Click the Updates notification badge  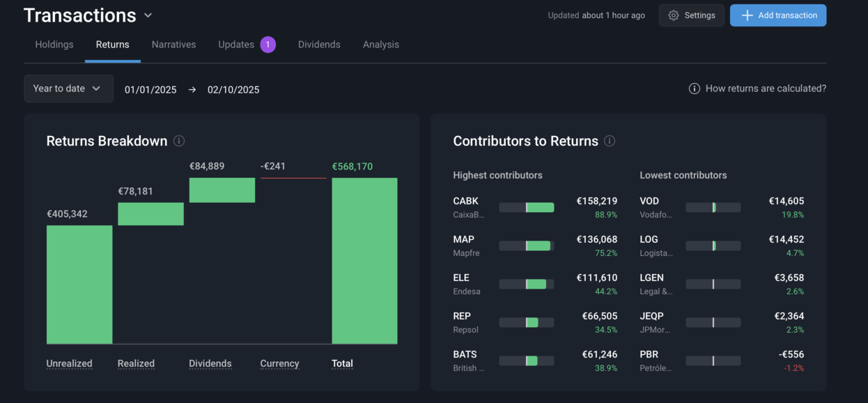pos(268,45)
